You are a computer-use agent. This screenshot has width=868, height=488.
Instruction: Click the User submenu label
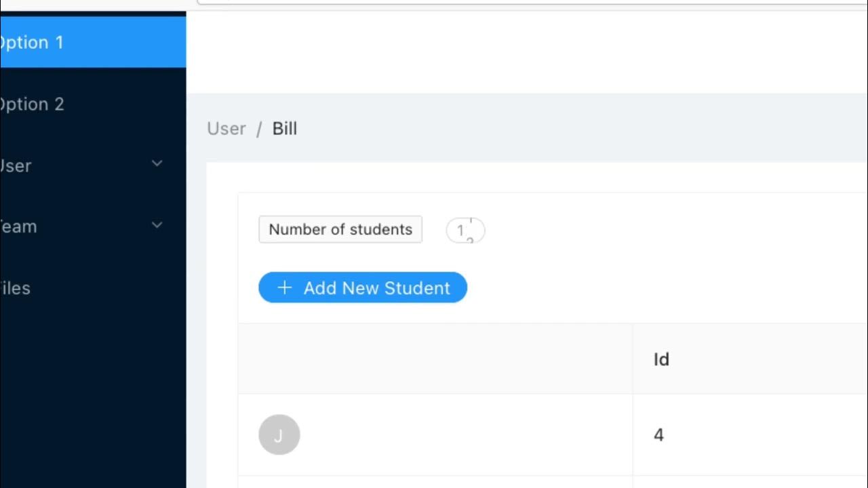pos(16,166)
